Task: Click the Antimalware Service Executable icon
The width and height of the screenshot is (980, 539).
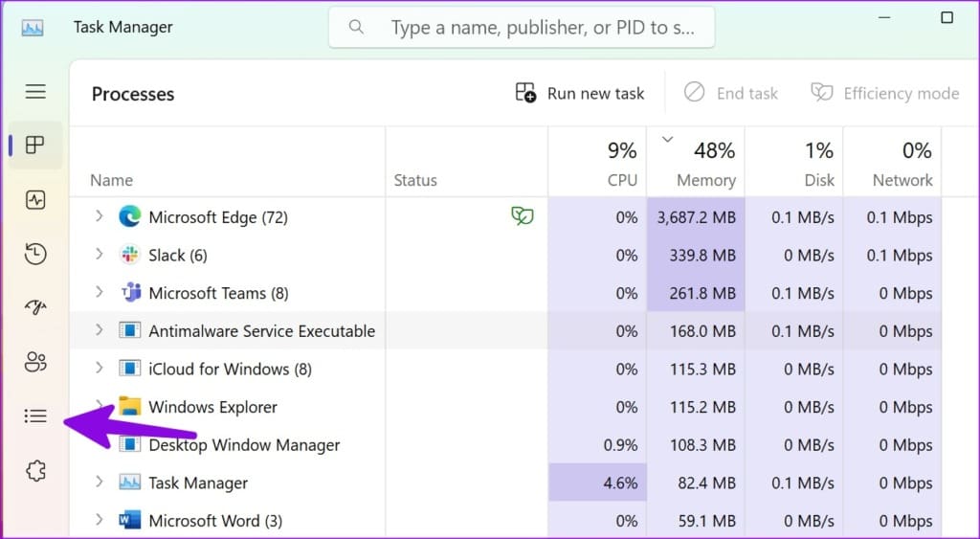Action: [129, 330]
